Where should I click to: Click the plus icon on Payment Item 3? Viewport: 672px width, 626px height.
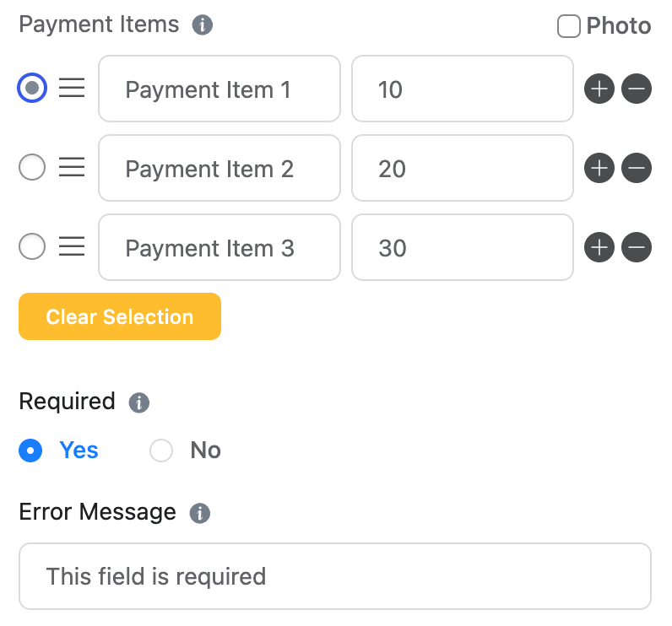(x=599, y=248)
